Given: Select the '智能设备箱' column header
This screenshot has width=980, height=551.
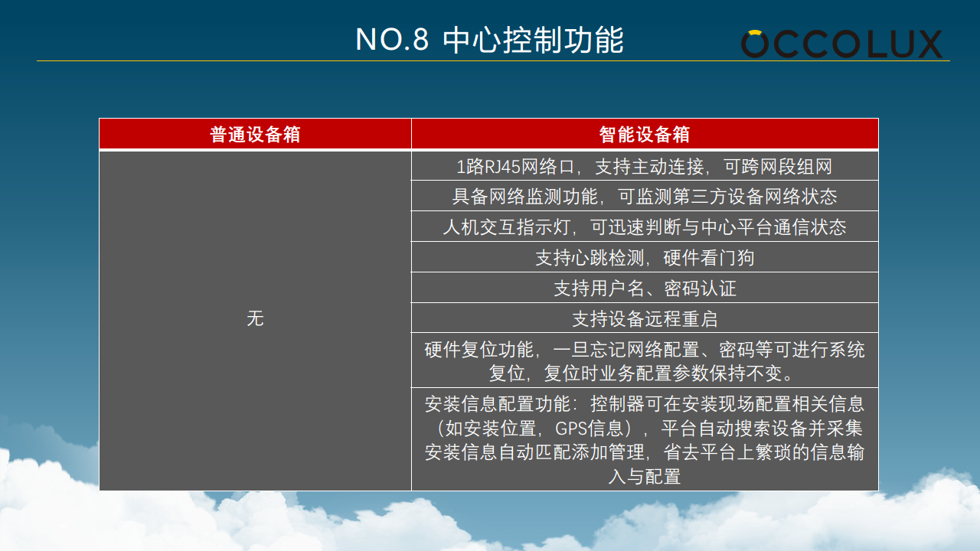Looking at the screenshot, I should click(x=645, y=134).
